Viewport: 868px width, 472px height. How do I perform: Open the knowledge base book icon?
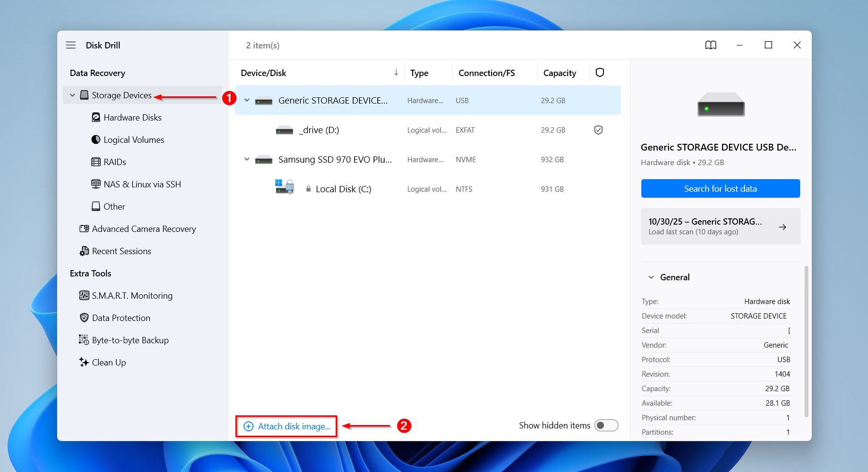(710, 45)
